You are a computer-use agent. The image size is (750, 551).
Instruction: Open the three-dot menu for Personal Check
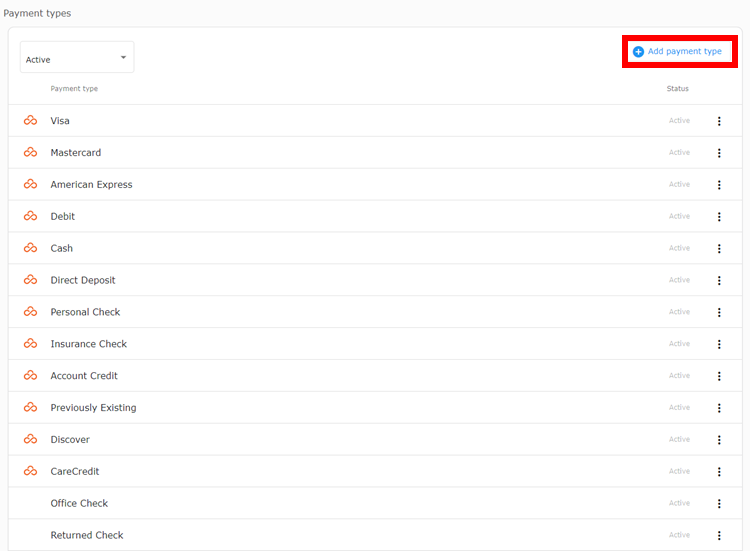[719, 312]
